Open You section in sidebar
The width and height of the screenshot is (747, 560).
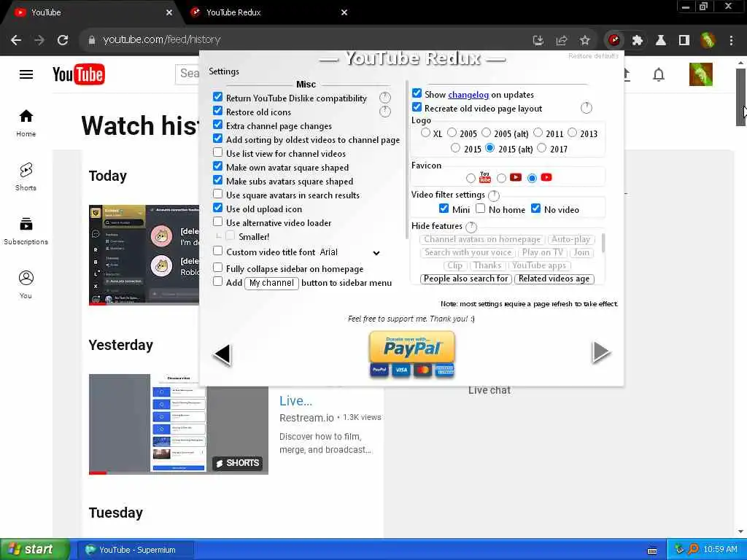tap(26, 284)
